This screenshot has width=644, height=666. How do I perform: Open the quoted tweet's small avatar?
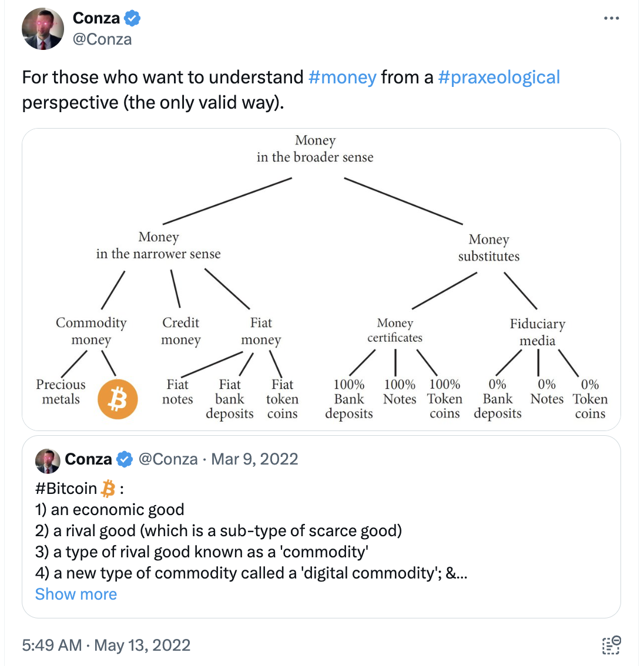[48, 461]
